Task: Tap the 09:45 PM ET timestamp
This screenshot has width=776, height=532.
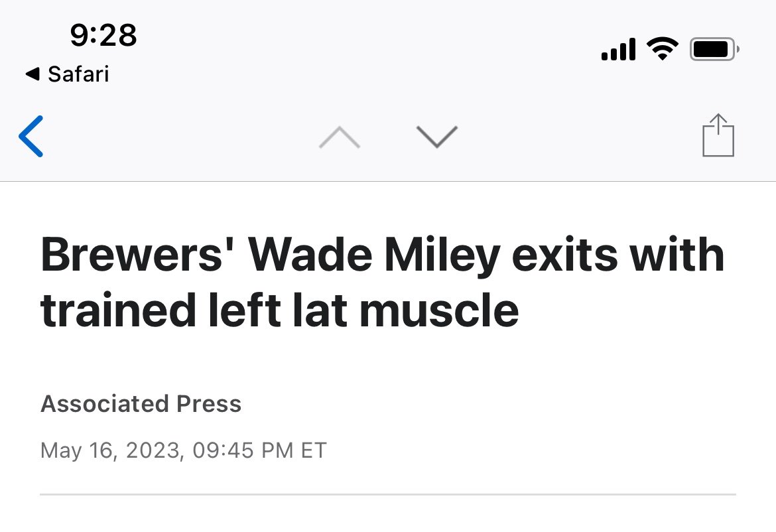Action: pyautogui.click(x=260, y=451)
